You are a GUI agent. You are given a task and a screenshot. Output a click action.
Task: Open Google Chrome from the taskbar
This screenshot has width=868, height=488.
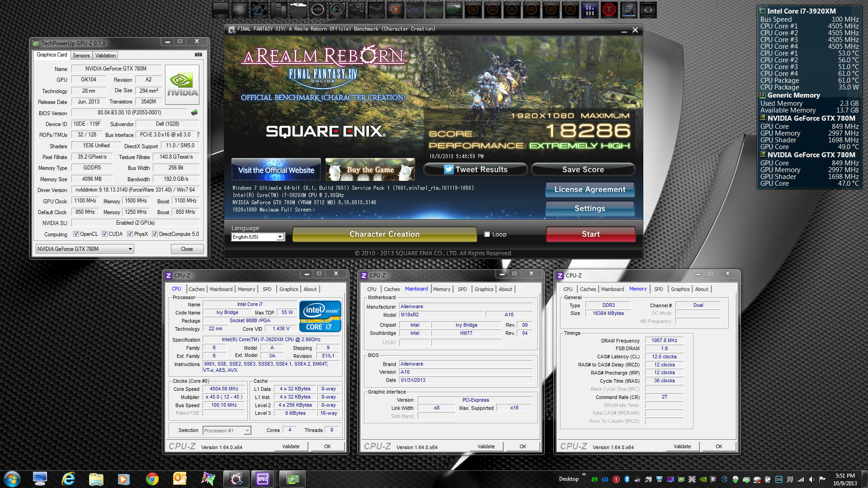152,479
